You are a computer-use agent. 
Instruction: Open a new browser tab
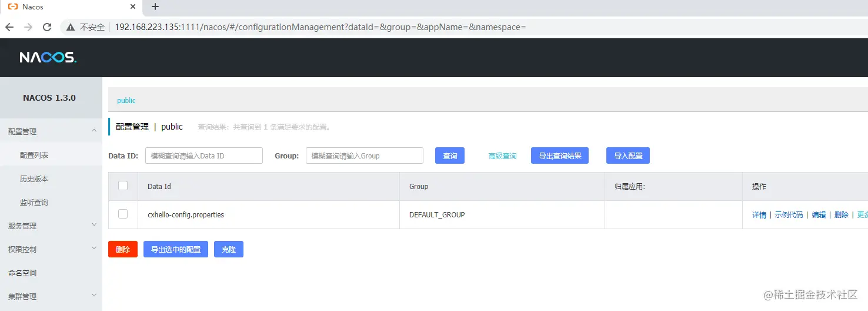(x=155, y=7)
